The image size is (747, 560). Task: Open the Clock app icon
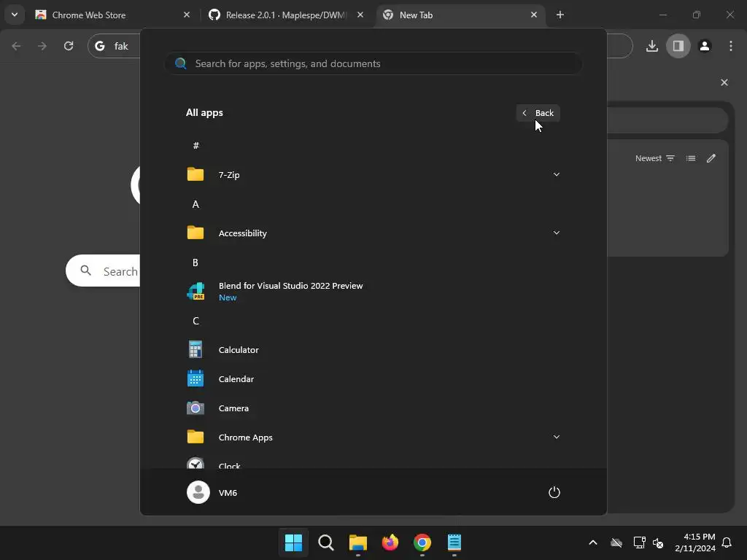click(x=196, y=463)
